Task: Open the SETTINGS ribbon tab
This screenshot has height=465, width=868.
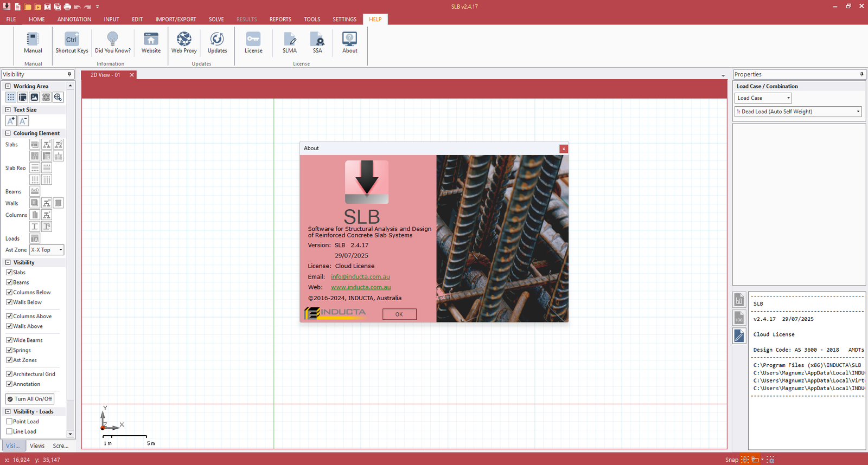Action: coord(344,19)
